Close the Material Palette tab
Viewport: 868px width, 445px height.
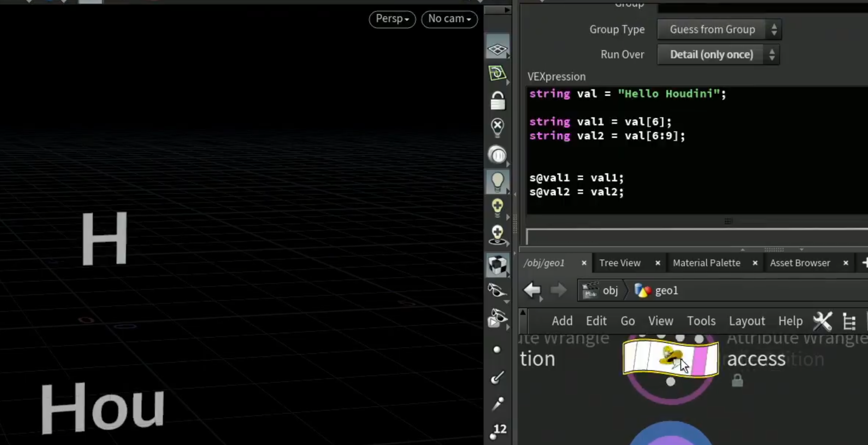click(x=755, y=263)
